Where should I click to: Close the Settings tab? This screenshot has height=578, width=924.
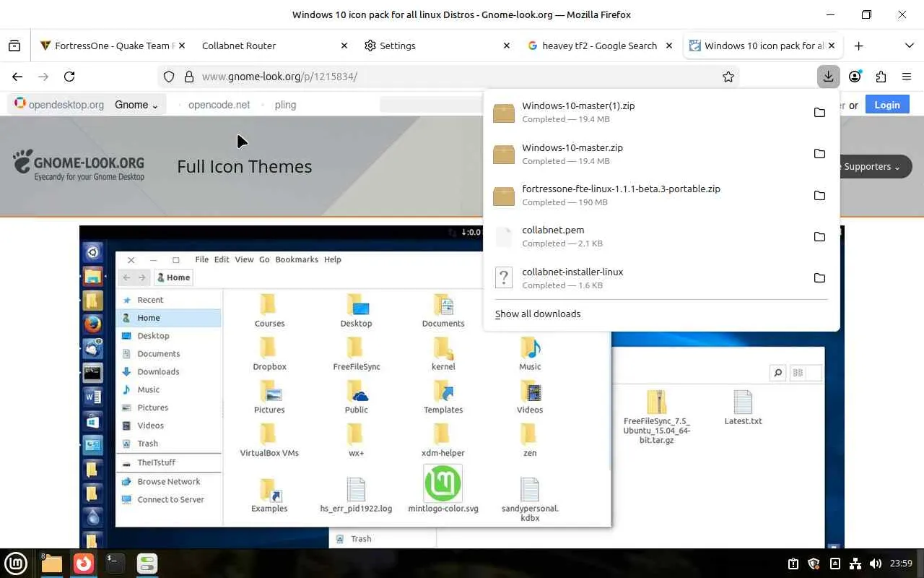click(506, 46)
